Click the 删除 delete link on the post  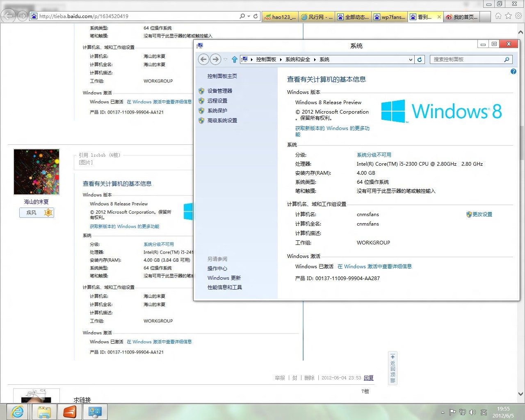click(x=309, y=378)
